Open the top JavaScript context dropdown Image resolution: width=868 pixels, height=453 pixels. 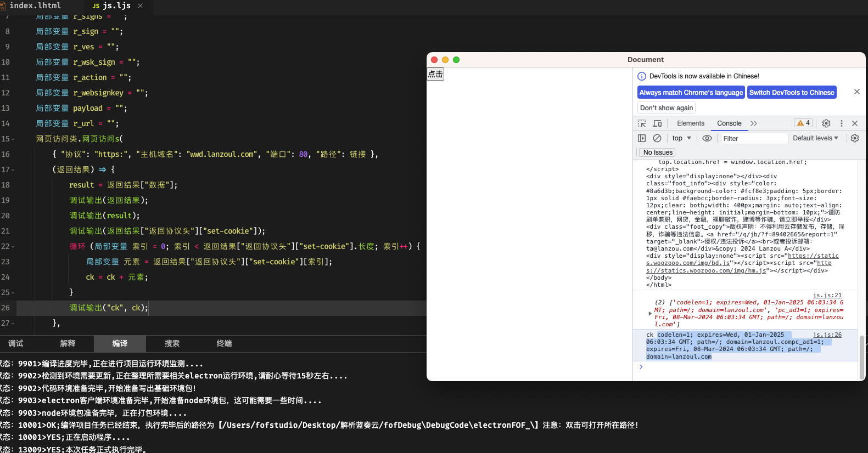682,138
